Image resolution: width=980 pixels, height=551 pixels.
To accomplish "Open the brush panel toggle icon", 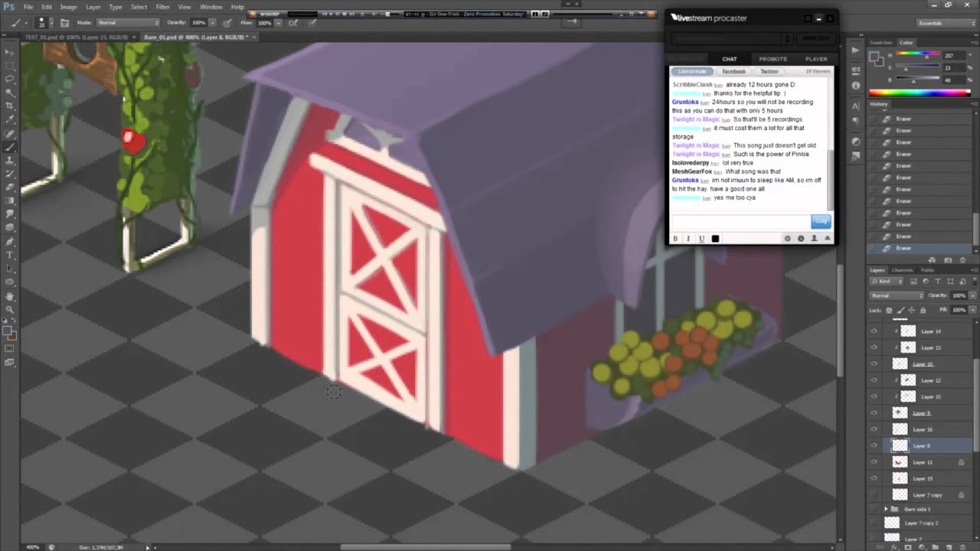I will (x=65, y=23).
